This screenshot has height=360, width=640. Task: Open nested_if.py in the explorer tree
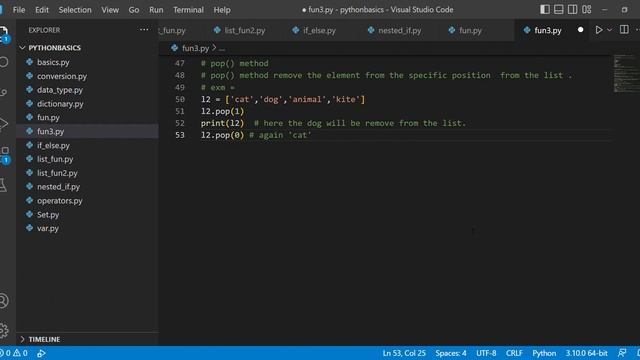(x=58, y=187)
